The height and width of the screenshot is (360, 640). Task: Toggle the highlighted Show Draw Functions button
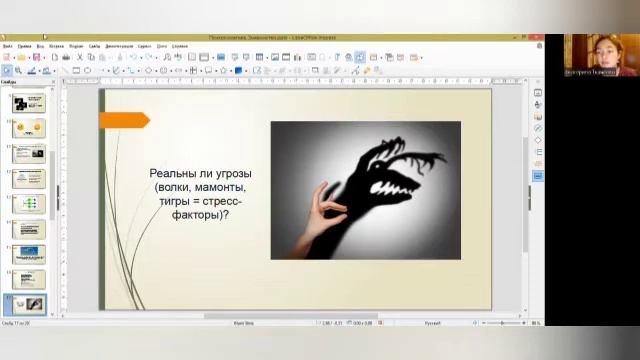[x=360, y=58]
